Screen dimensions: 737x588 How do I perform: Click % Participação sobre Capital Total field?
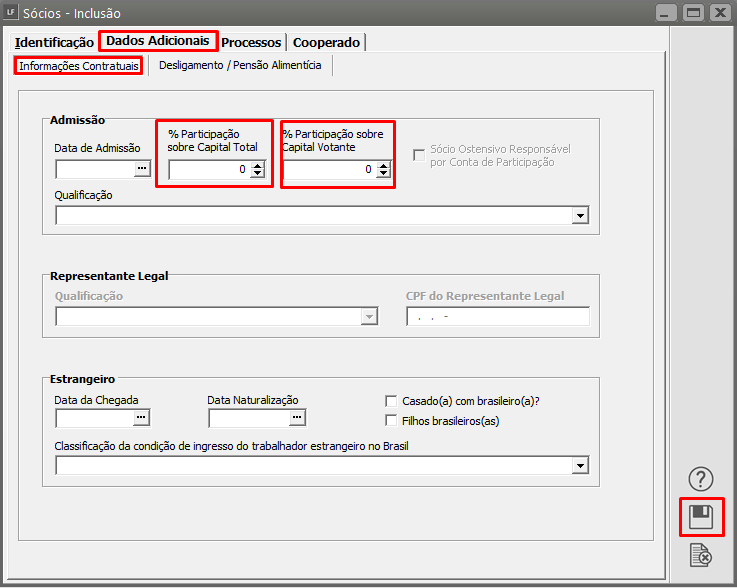[x=208, y=170]
